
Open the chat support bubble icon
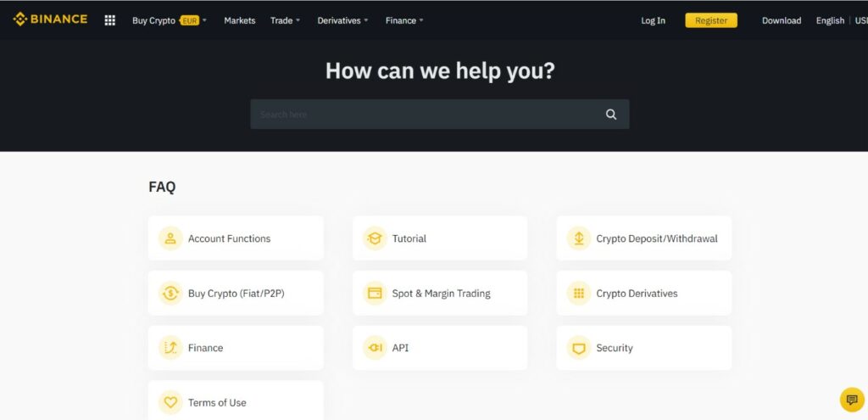click(851, 399)
